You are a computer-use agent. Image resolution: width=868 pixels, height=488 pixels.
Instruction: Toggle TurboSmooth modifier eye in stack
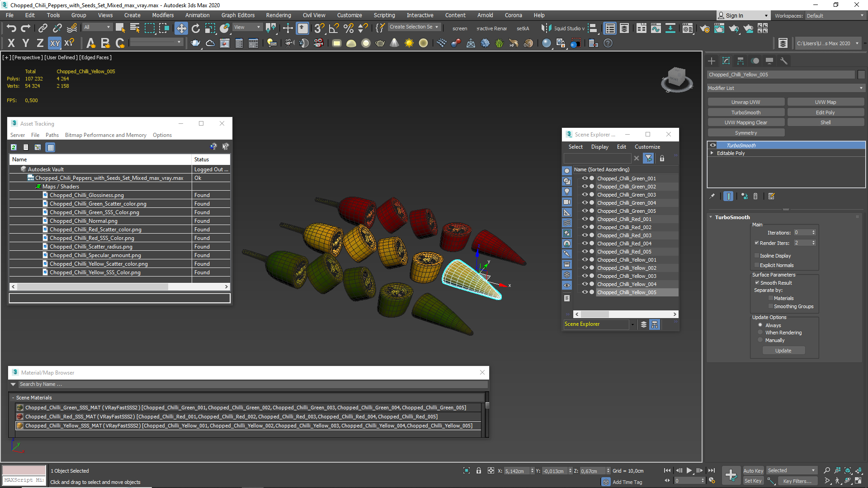pos(713,145)
